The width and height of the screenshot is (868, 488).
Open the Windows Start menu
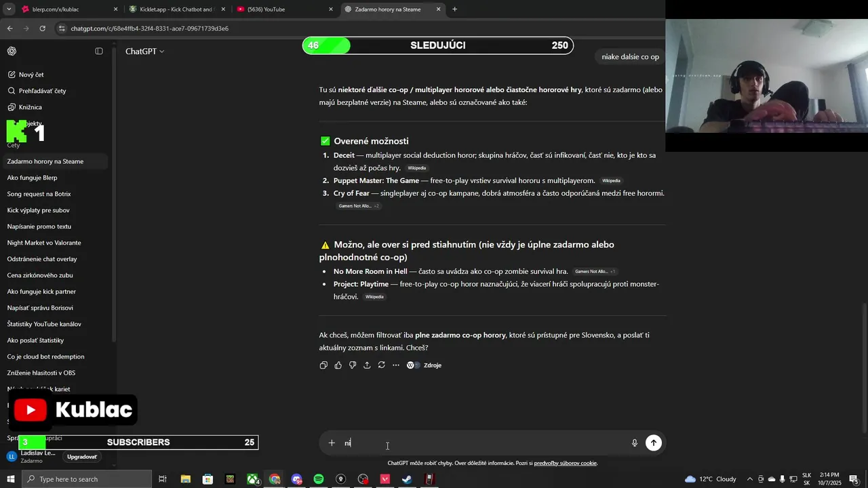coord(11,479)
